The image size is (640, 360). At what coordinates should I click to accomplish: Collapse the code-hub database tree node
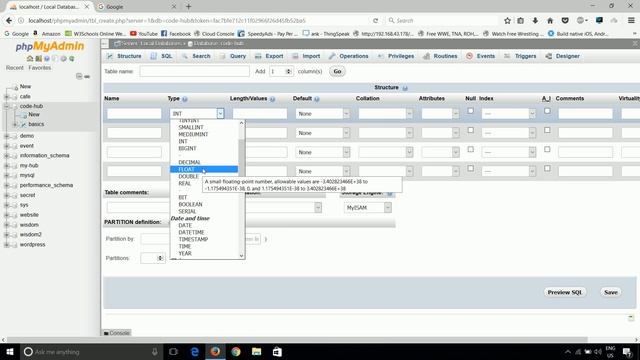click(7, 106)
